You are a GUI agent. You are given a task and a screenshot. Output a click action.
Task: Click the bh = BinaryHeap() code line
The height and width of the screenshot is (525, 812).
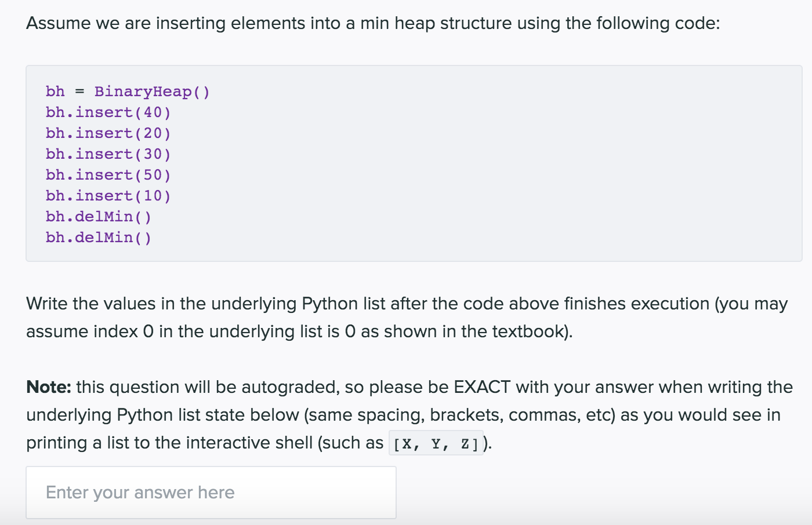pyautogui.click(x=128, y=92)
